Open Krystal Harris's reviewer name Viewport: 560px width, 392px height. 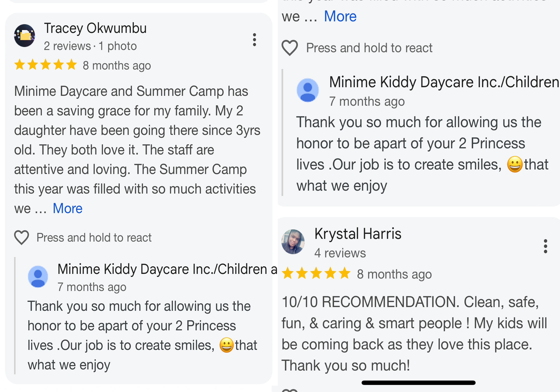coord(358,234)
